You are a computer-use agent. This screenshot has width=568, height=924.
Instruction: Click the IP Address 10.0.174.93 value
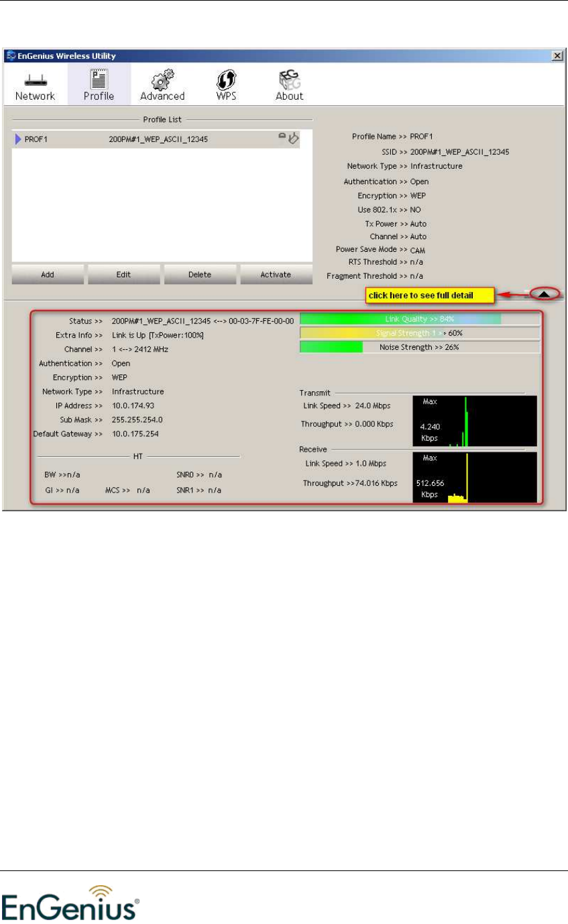tap(133, 405)
